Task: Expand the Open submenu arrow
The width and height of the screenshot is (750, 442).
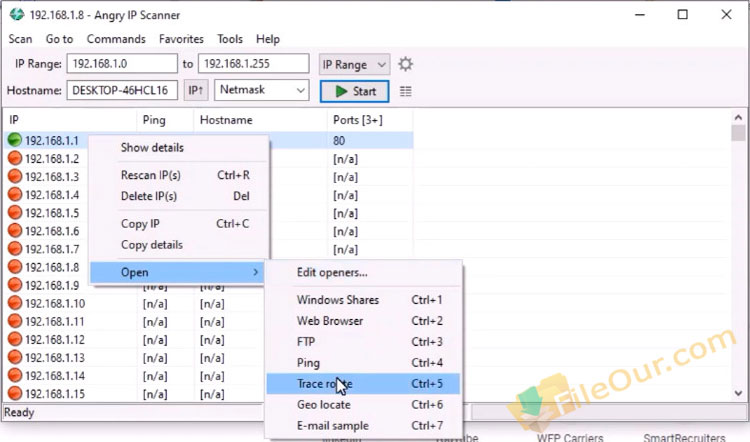Action: (x=256, y=272)
